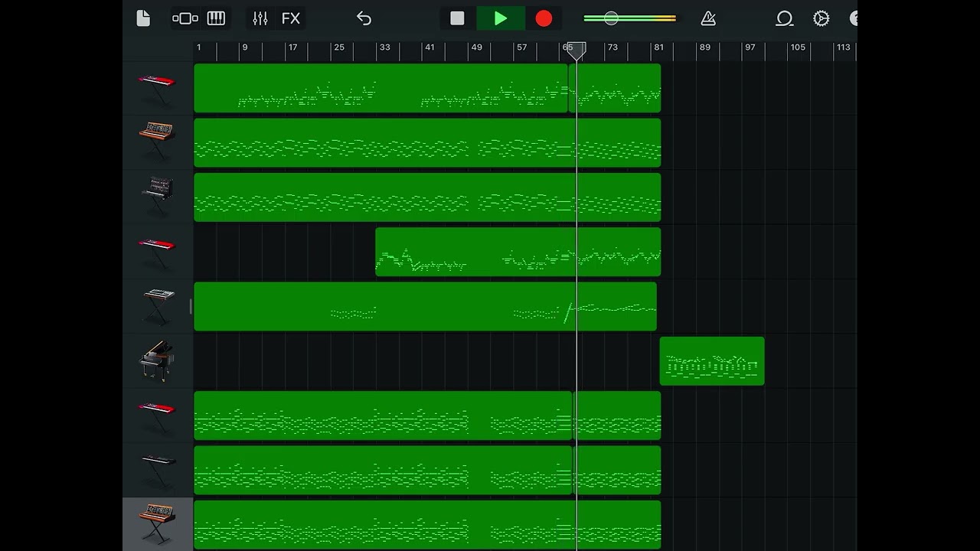
Task: Select the fifth track's green region
Action: 425,306
